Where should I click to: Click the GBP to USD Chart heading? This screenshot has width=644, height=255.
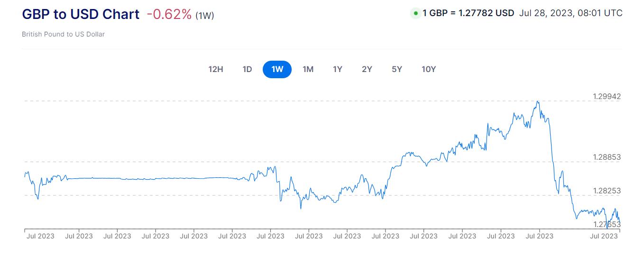(81, 14)
